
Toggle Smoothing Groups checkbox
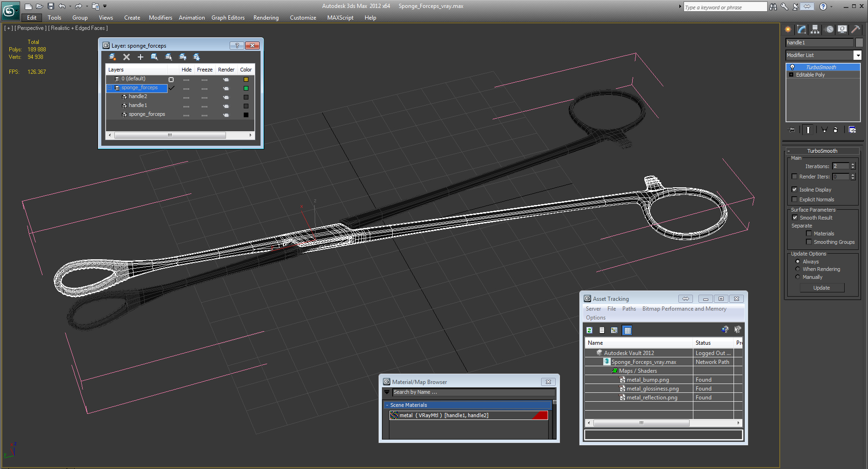[x=809, y=242]
